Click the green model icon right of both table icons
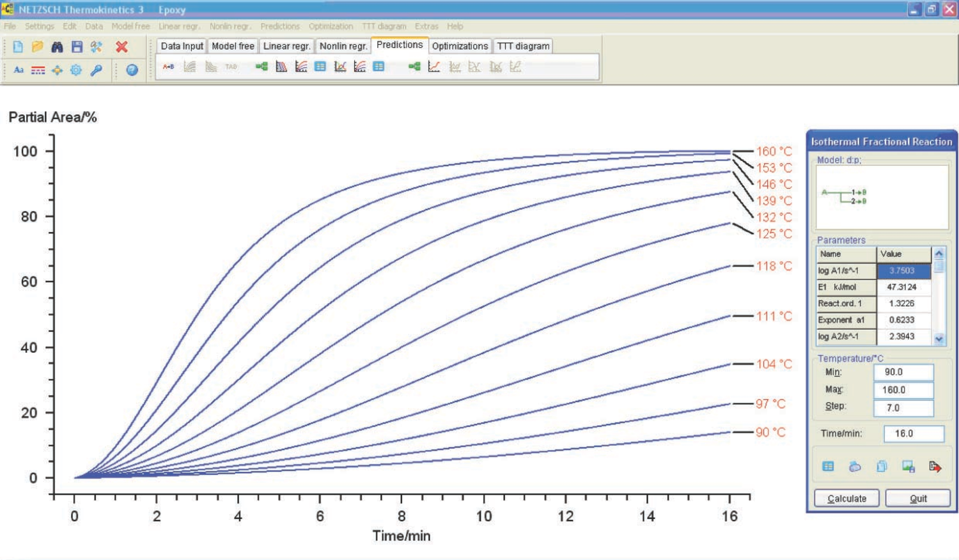The width and height of the screenshot is (959, 560). pos(414,66)
